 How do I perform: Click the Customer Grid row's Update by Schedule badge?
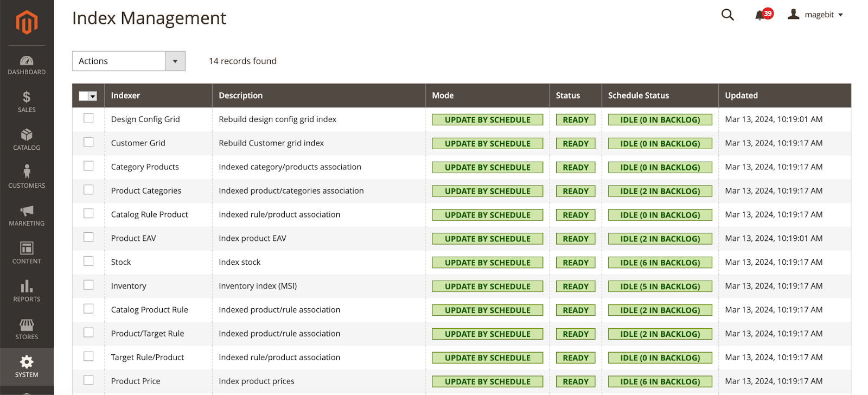487,144
